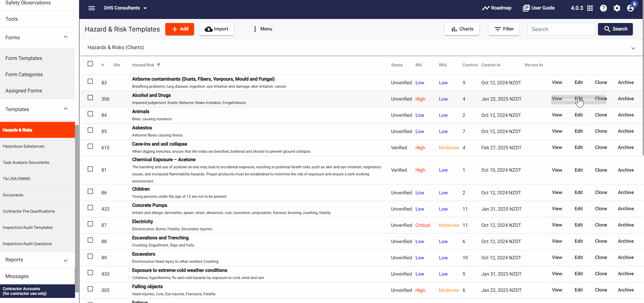
Task: Open Documents in the sidebar
Action: pos(38,195)
